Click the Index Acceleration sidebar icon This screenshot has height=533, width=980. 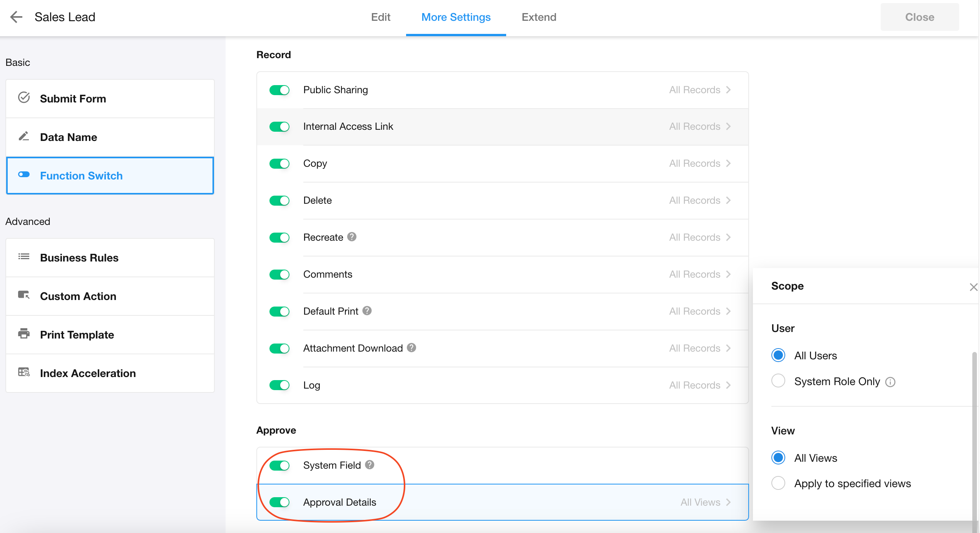coord(24,372)
